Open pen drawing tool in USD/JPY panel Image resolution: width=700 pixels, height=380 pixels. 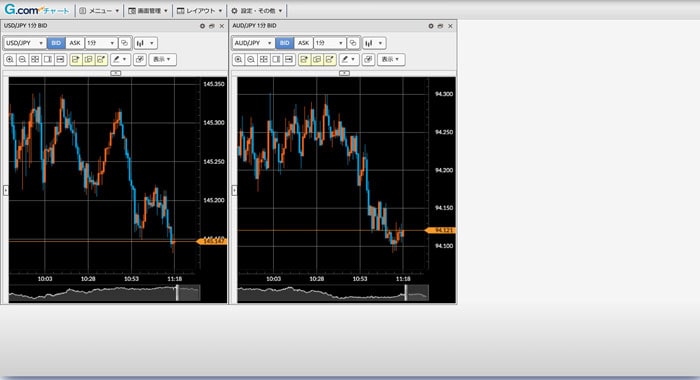[x=120, y=59]
